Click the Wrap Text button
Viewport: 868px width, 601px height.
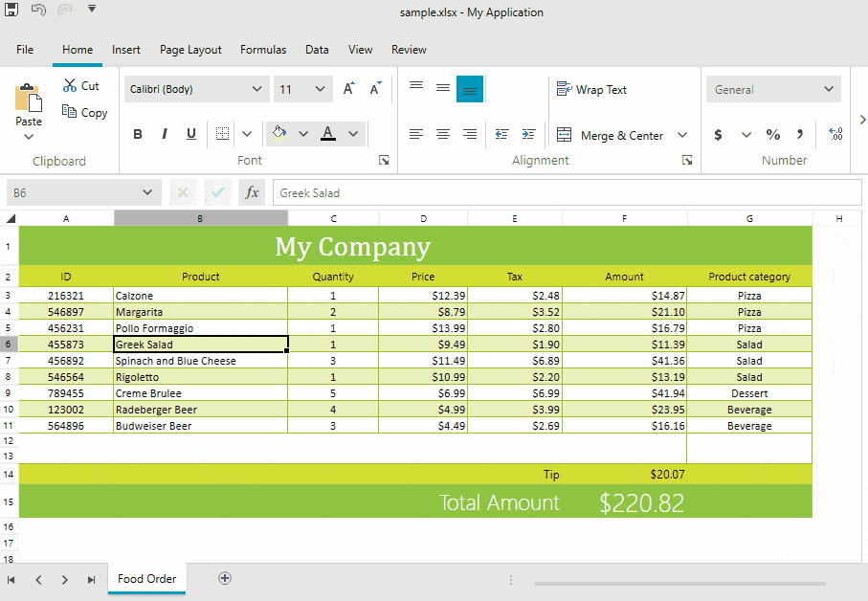(x=592, y=89)
